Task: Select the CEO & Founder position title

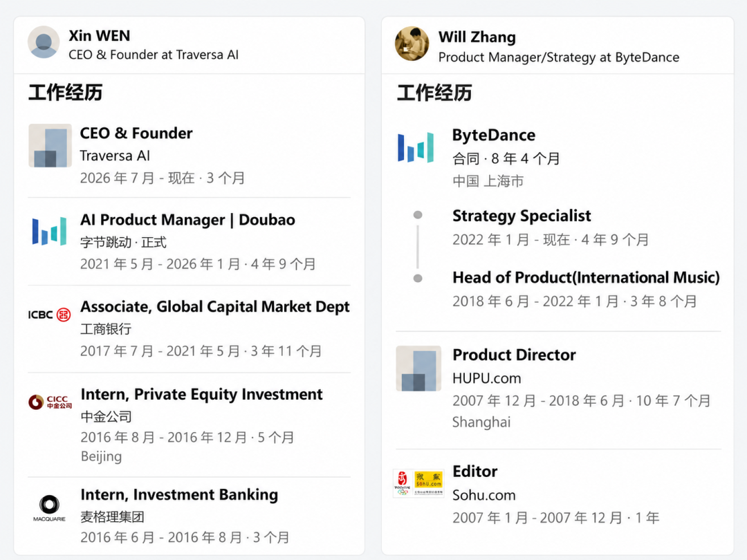Action: click(136, 133)
